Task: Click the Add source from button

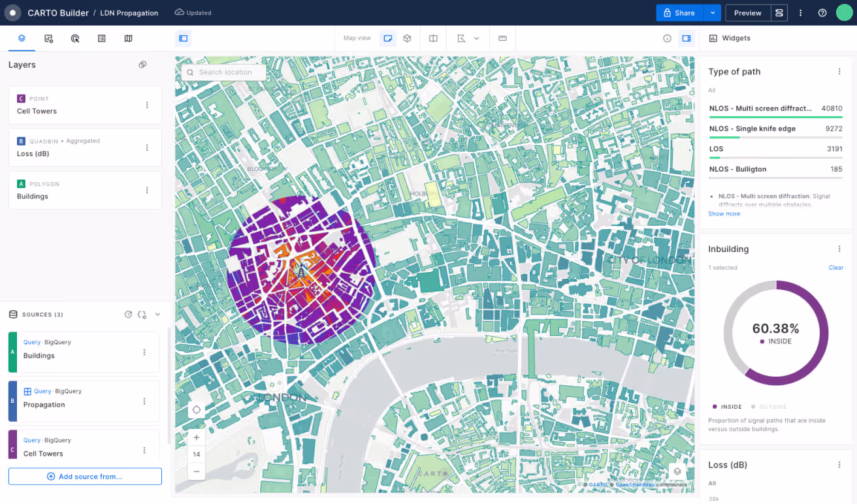Action: pyautogui.click(x=85, y=476)
